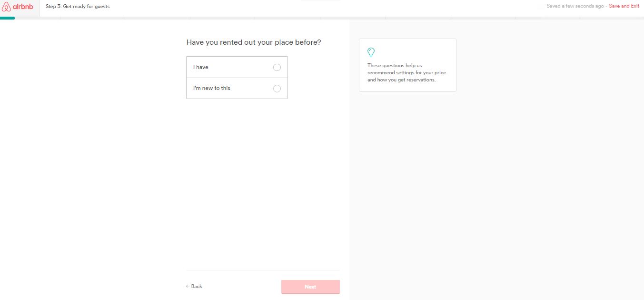The height and width of the screenshot is (300, 644).
Task: Select the "I have" radio button
Action: [x=277, y=68]
